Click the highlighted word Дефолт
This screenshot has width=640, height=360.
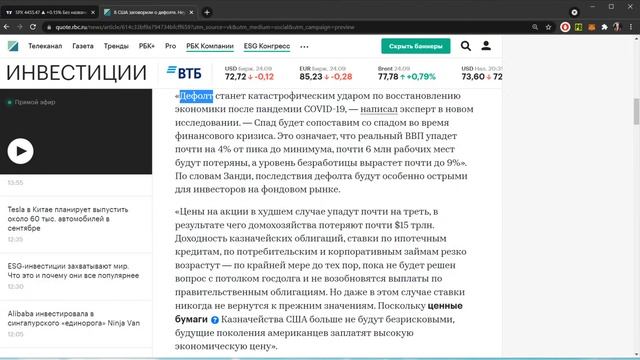tap(196, 96)
